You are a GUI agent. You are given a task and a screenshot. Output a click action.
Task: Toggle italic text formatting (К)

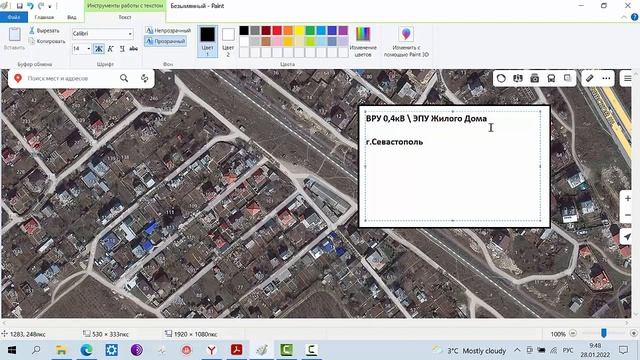(x=110, y=49)
